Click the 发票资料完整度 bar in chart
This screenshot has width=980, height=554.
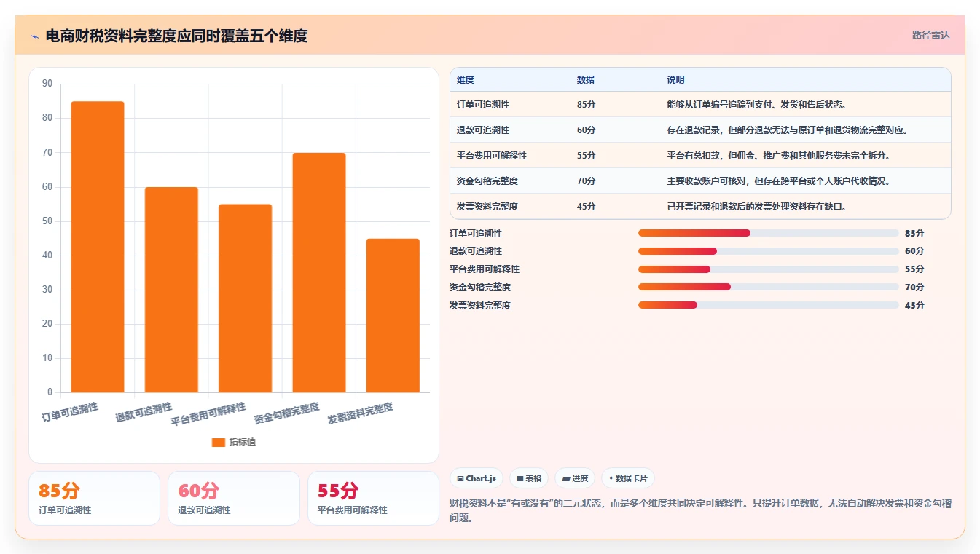[x=393, y=315]
